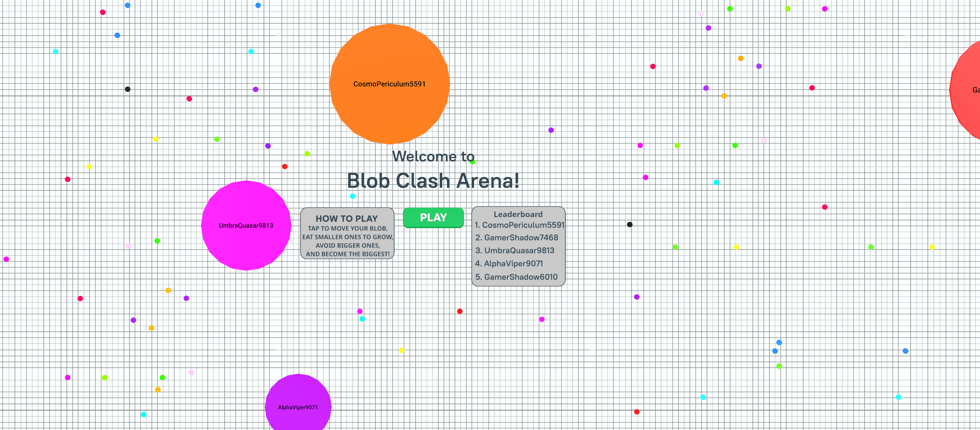Click the Welcome to heading text
Viewport: 980px width, 430px height.
[x=433, y=156]
